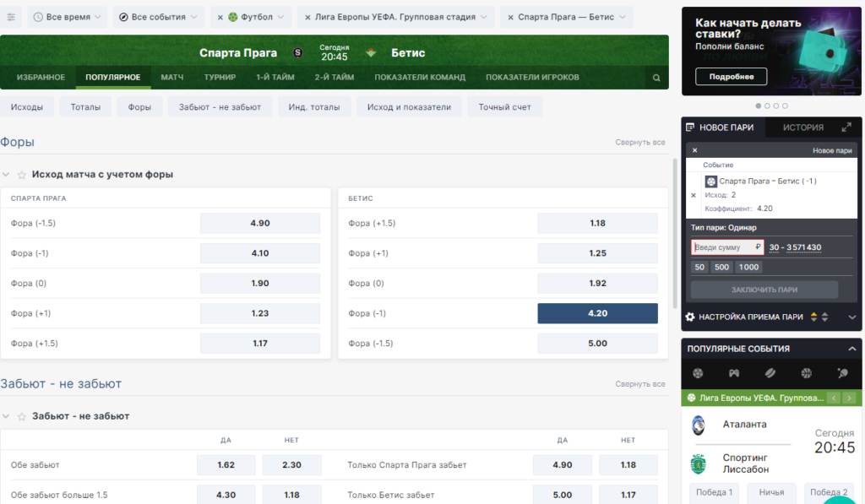This screenshot has height=504, width=865.
Task: Select hockey puck in popular events
Action: 770,373
